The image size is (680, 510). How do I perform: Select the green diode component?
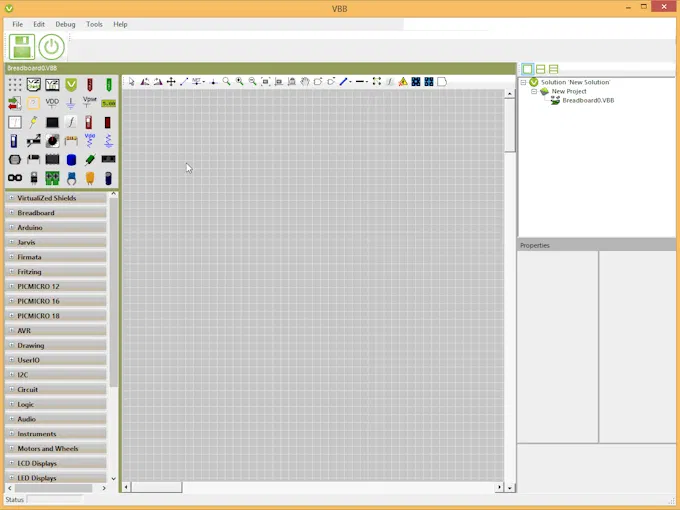click(x=90, y=160)
